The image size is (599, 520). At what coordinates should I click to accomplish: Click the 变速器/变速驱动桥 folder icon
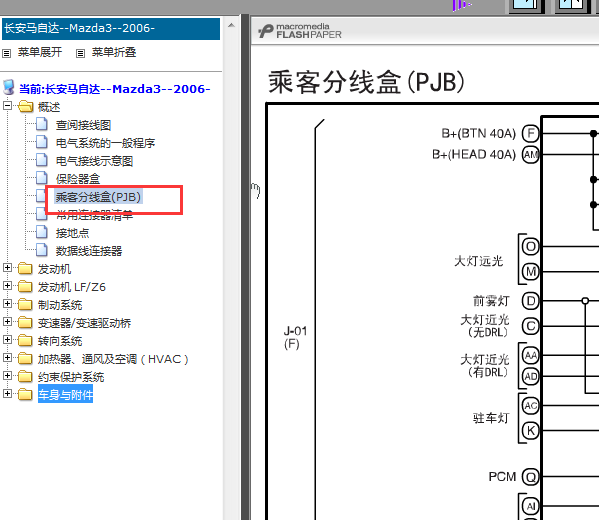pos(25,322)
